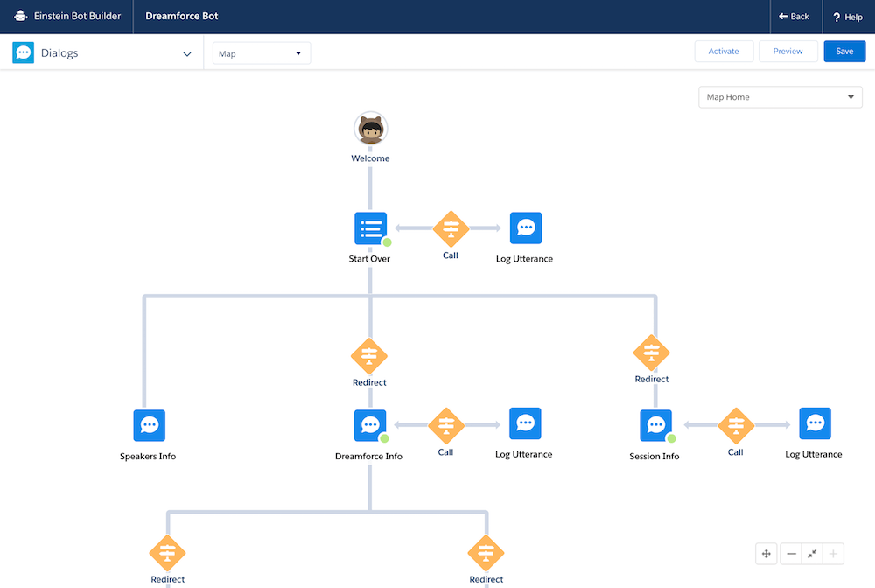
Task: Click the fit-to-screen collapse arrows icon
Action: tap(812, 554)
